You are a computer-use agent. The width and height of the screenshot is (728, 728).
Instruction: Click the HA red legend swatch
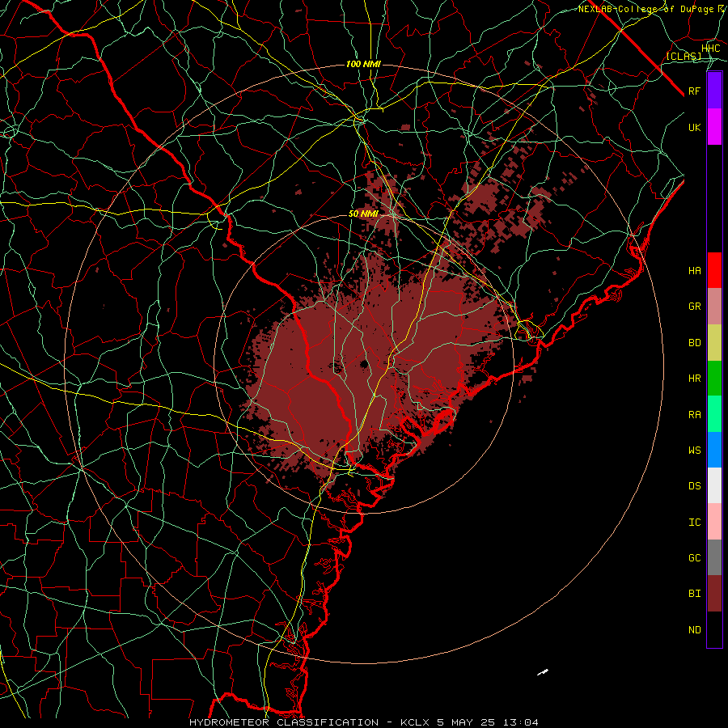pyautogui.click(x=714, y=270)
